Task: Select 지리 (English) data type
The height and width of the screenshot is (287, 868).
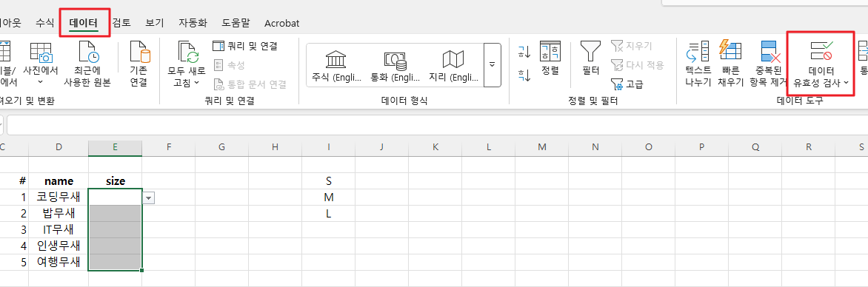Action: pos(453,65)
